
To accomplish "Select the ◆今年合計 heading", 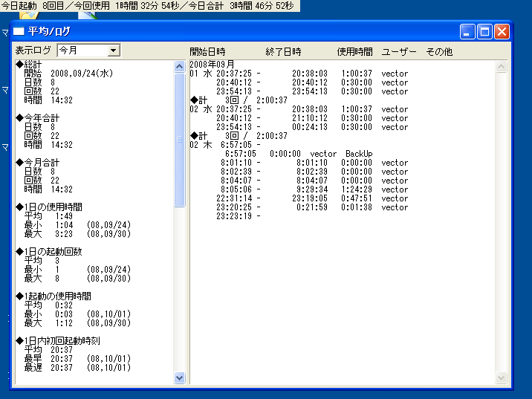I will pyautogui.click(x=38, y=117).
